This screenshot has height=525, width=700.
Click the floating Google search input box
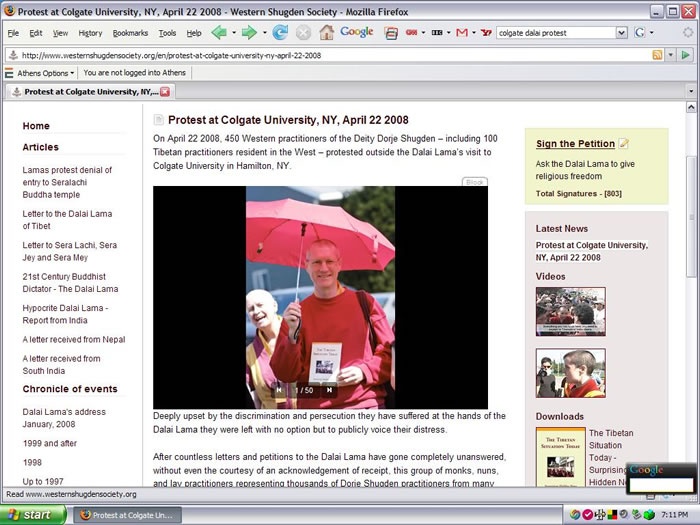[x=661, y=484]
